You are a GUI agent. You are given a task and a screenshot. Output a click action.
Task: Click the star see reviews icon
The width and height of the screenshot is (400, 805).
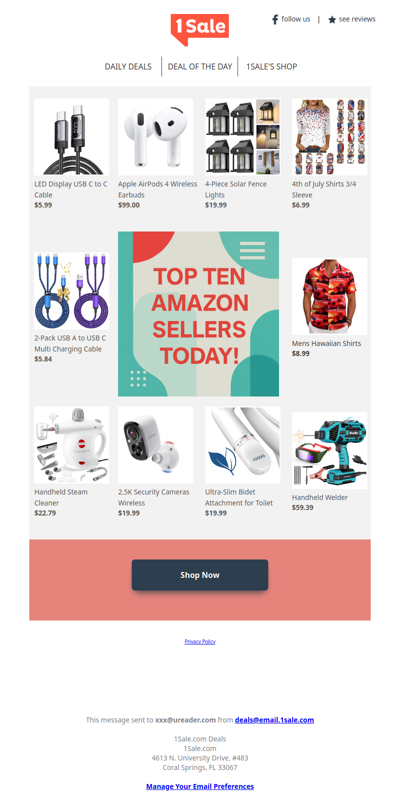pos(332,20)
